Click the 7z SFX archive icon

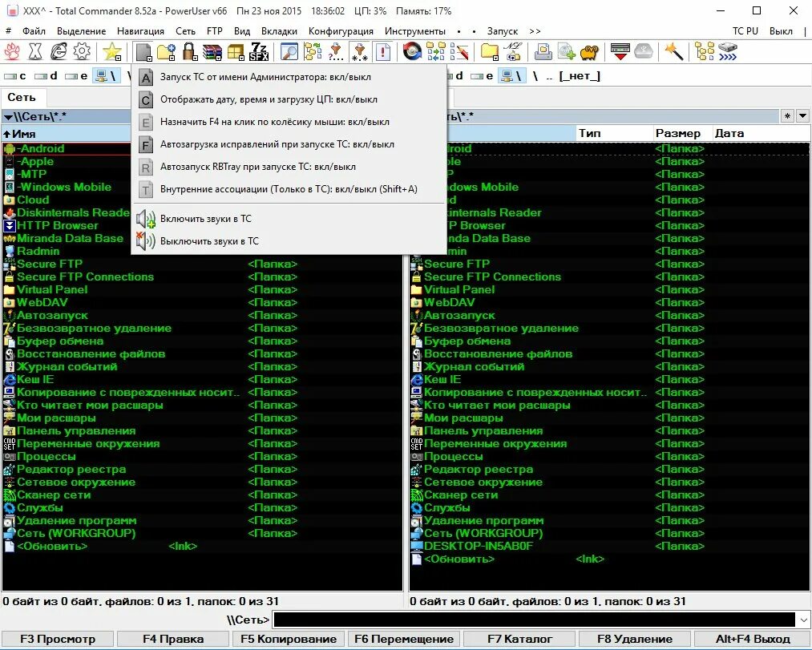259,52
